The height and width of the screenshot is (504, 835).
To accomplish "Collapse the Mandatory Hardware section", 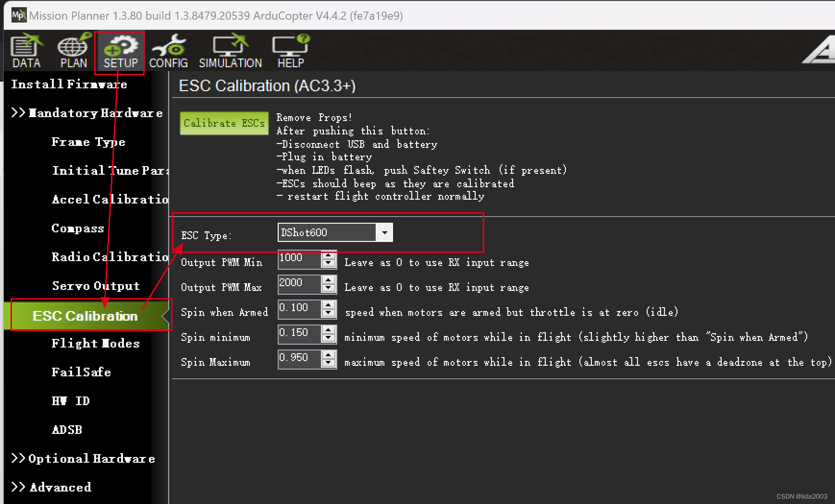I will pyautogui.click(x=87, y=113).
